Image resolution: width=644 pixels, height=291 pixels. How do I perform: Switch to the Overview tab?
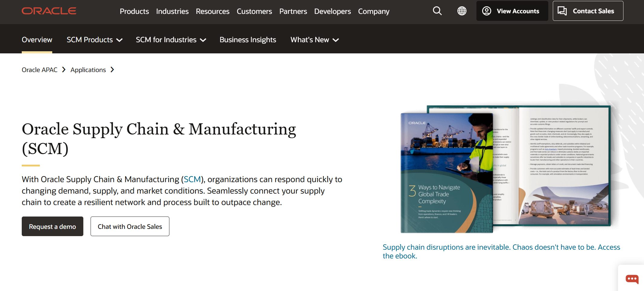click(37, 40)
